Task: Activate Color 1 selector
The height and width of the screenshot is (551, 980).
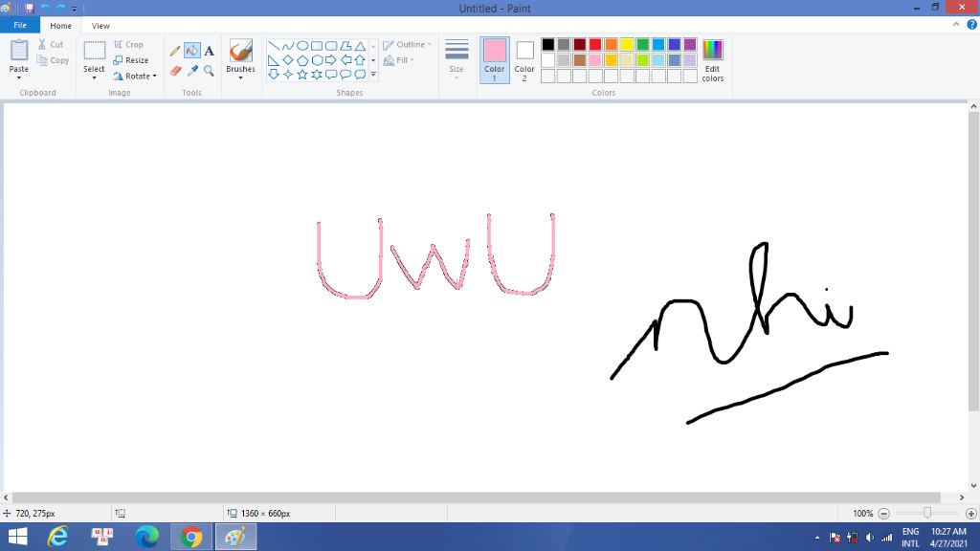Action: [495, 60]
